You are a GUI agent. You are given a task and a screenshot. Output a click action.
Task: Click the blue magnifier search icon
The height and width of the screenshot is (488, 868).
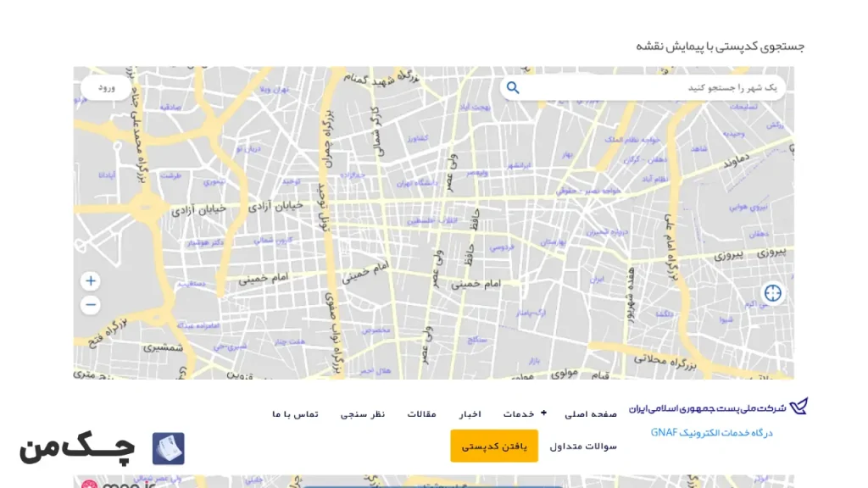pyautogui.click(x=513, y=88)
